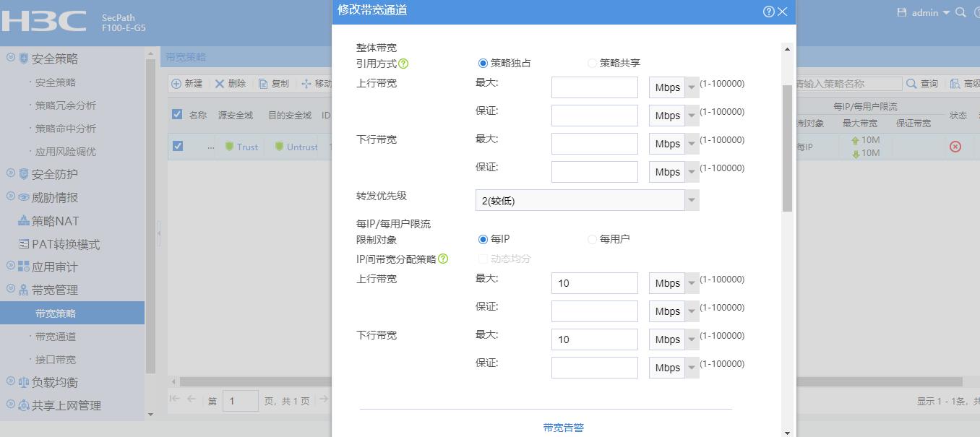Select the 每IP radio button
980x437 pixels.
coord(483,239)
